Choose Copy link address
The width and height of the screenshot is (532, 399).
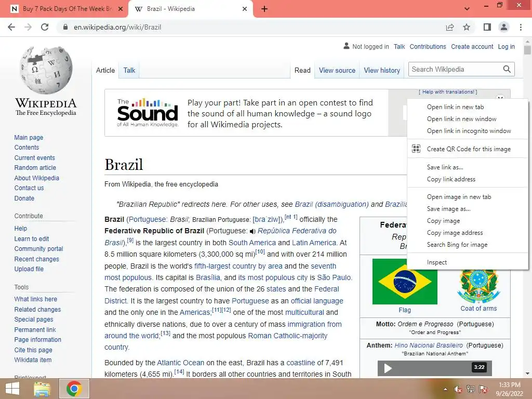click(x=451, y=179)
